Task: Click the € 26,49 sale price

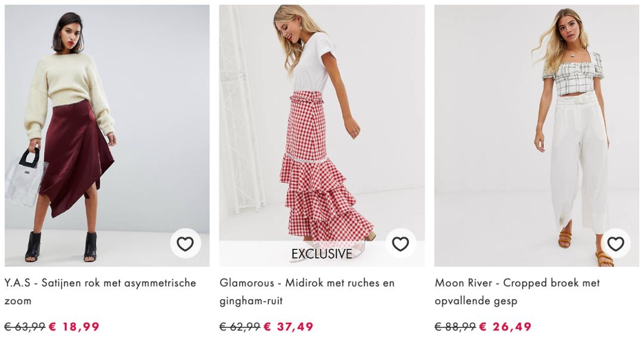Action: tap(506, 327)
